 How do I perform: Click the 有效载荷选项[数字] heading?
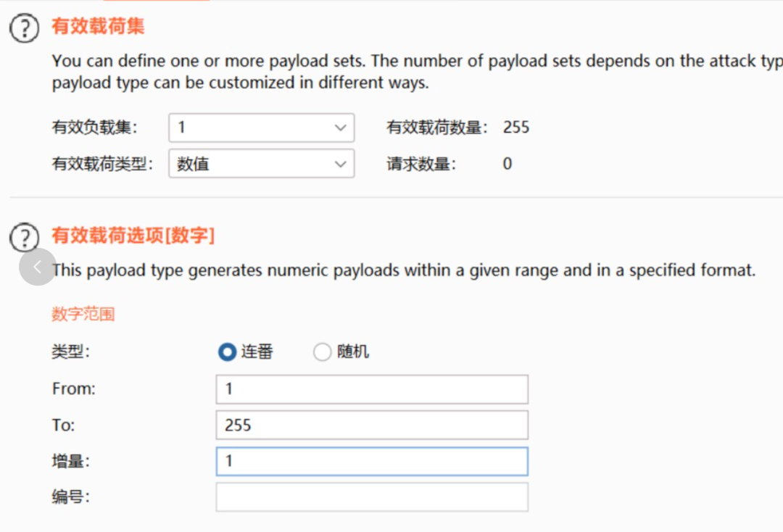(x=133, y=235)
